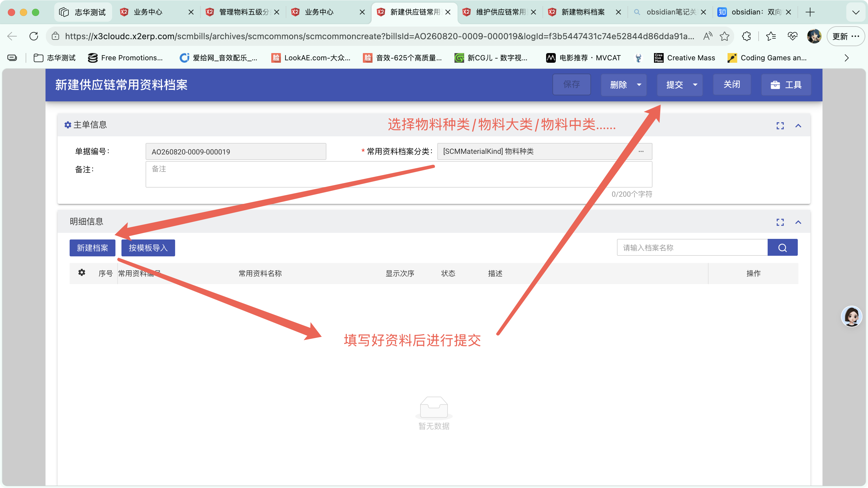Expand 主单信息 panel to fullscreen

pos(780,125)
